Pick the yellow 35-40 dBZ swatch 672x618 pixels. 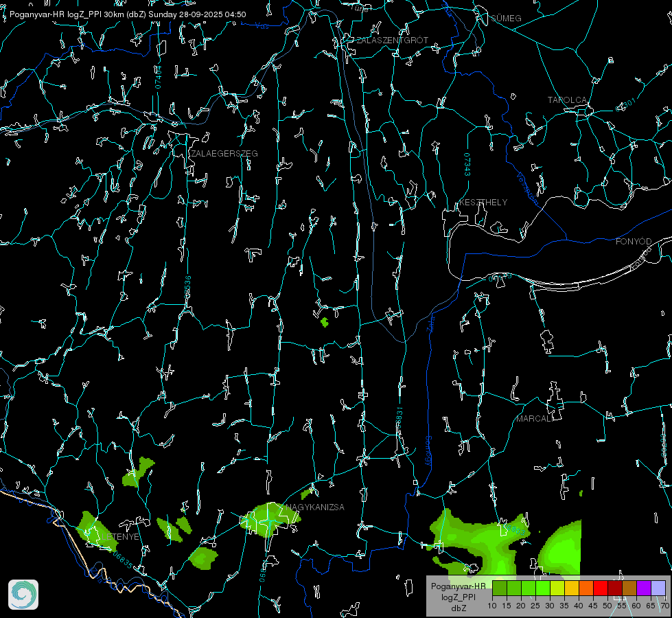click(572, 588)
